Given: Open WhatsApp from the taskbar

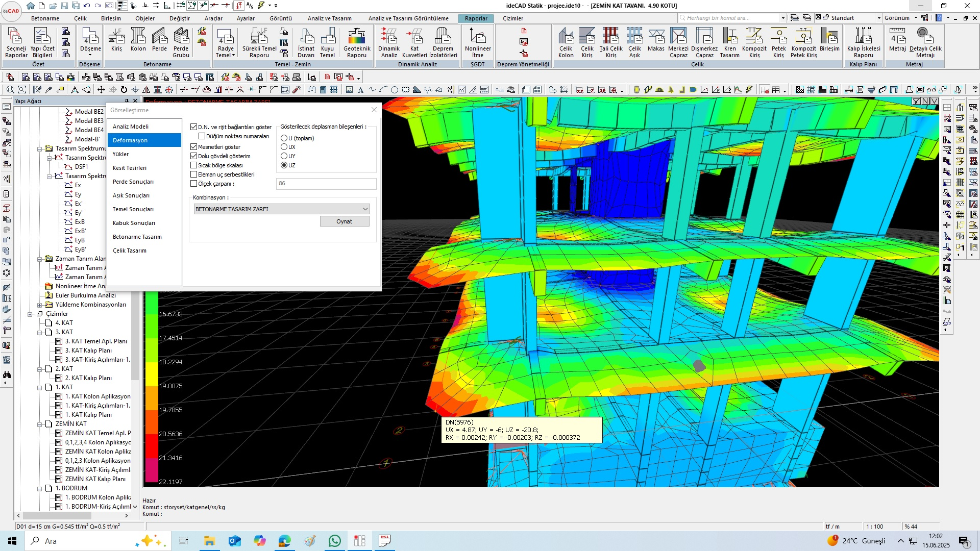Looking at the screenshot, I should click(335, 541).
